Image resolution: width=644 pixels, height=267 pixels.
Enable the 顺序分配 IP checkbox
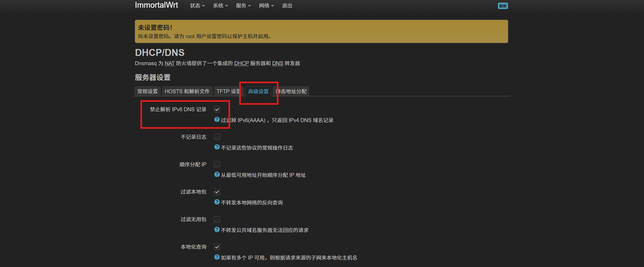click(x=217, y=164)
